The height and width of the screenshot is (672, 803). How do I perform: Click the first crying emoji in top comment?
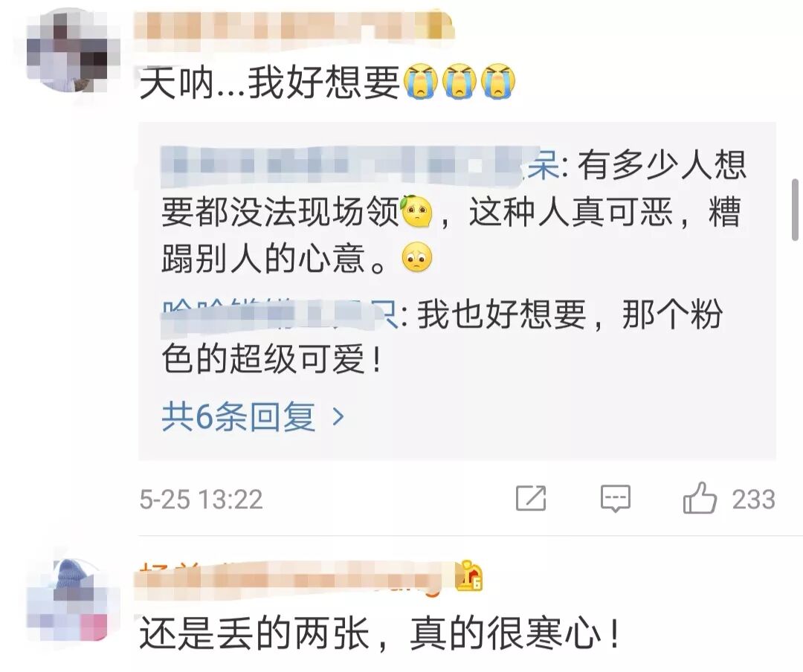pyautogui.click(x=420, y=82)
